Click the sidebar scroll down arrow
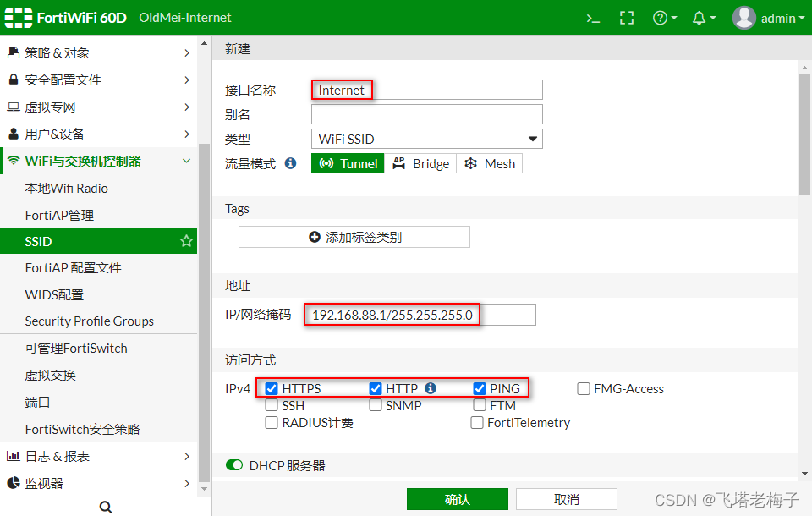 pos(204,489)
